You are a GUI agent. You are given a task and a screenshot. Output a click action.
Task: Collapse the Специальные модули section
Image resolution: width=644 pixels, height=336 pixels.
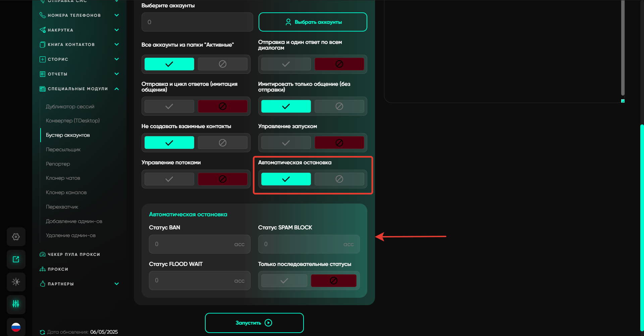(x=116, y=89)
